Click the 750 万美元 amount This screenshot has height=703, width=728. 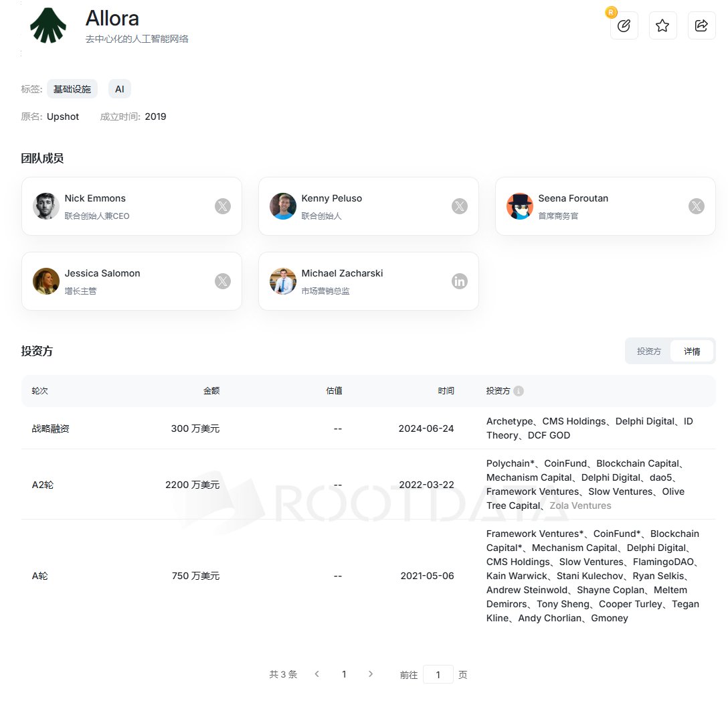[195, 576]
